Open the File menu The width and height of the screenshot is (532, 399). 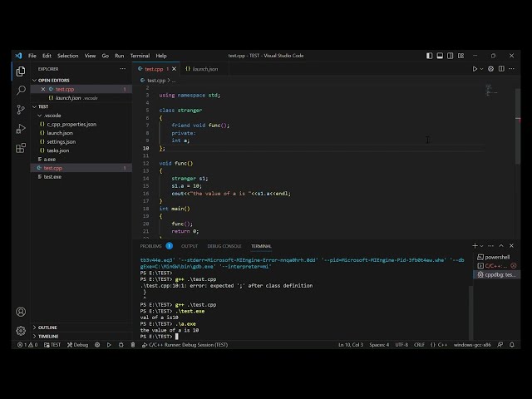[32, 56]
